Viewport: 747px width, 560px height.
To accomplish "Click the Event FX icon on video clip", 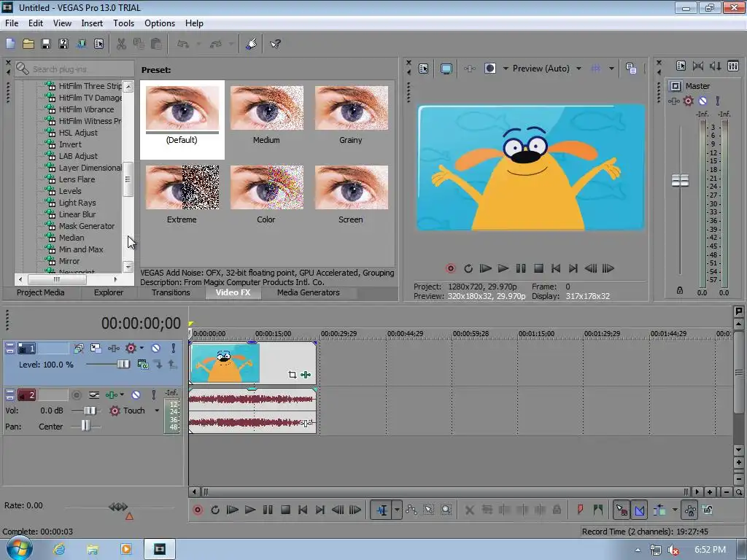I will click(306, 375).
